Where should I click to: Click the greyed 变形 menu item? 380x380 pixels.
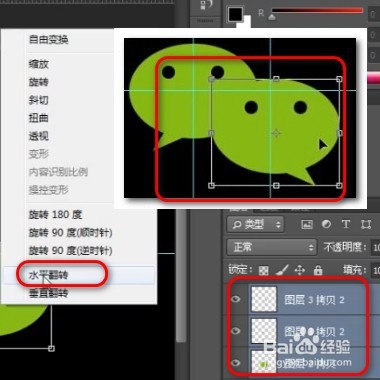click(39, 154)
